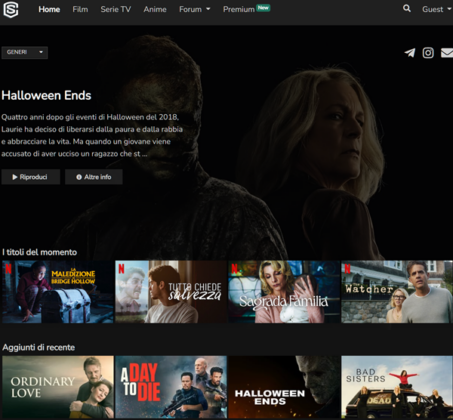Switch to the Serie TV section
The width and height of the screenshot is (453, 420).
[116, 9]
